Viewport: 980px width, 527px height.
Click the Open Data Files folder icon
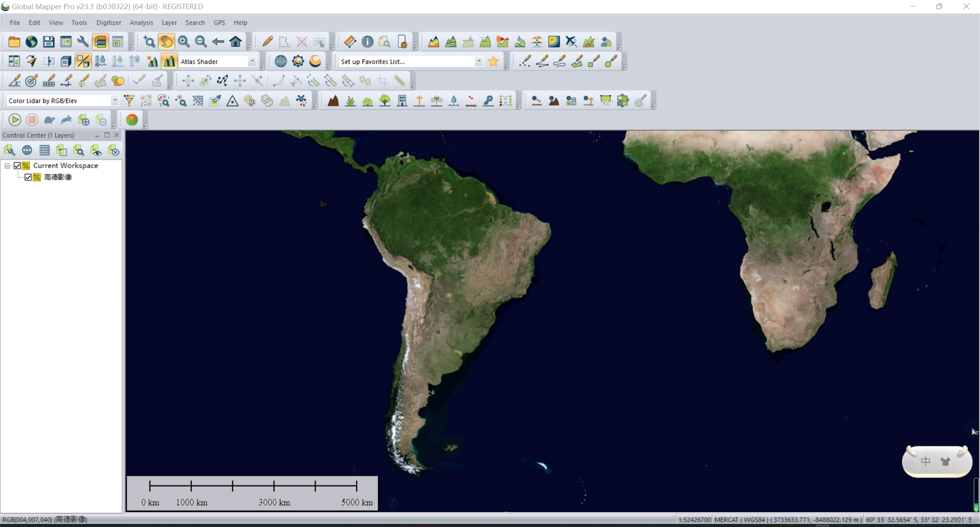14,41
